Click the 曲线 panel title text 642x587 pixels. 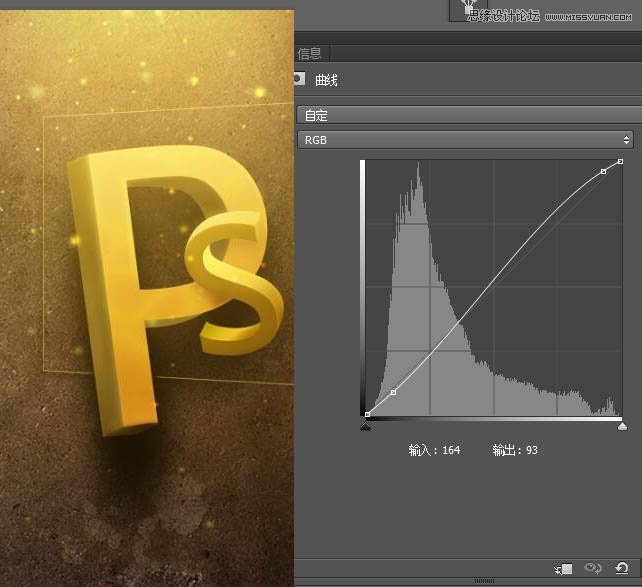[x=326, y=80]
